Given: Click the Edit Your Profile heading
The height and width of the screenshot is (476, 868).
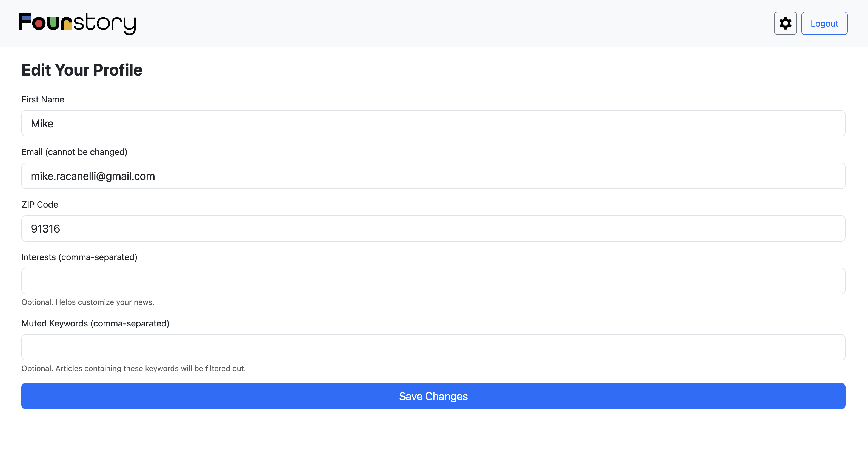Looking at the screenshot, I should coord(82,70).
